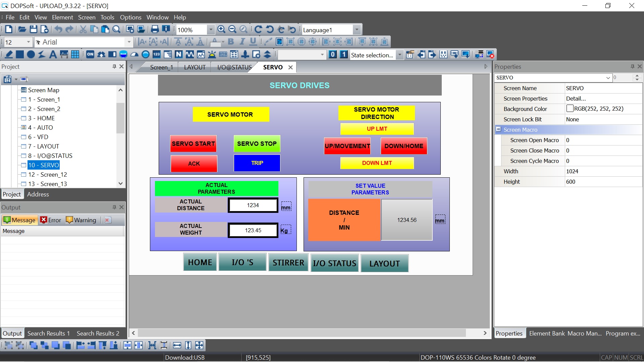Switch to the I/O@STATUS screen tab
The image size is (644, 362).
pos(234,67)
